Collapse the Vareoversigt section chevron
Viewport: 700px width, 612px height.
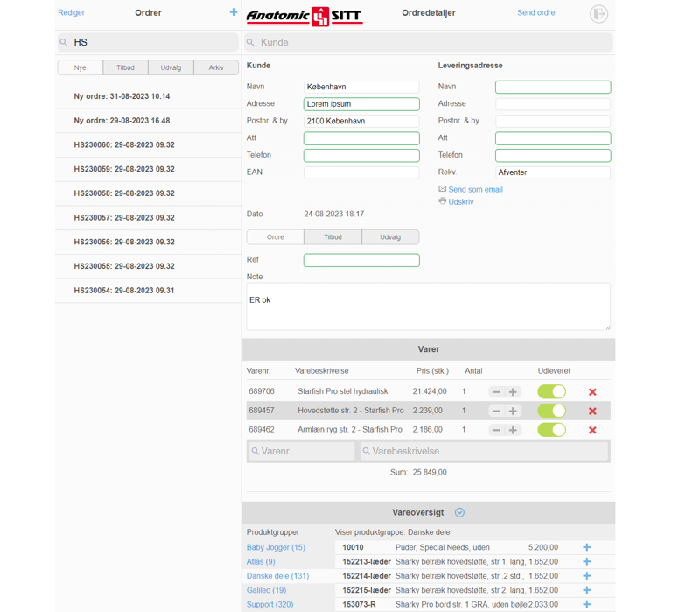point(459,512)
